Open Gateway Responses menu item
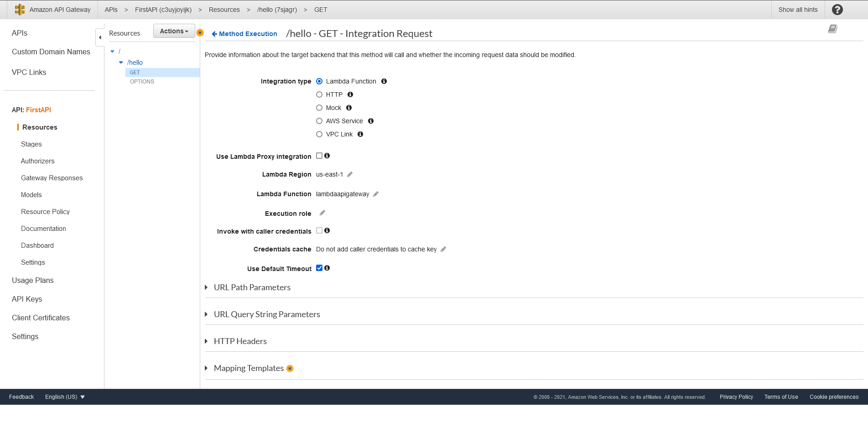The height and width of the screenshot is (423, 868). (52, 178)
